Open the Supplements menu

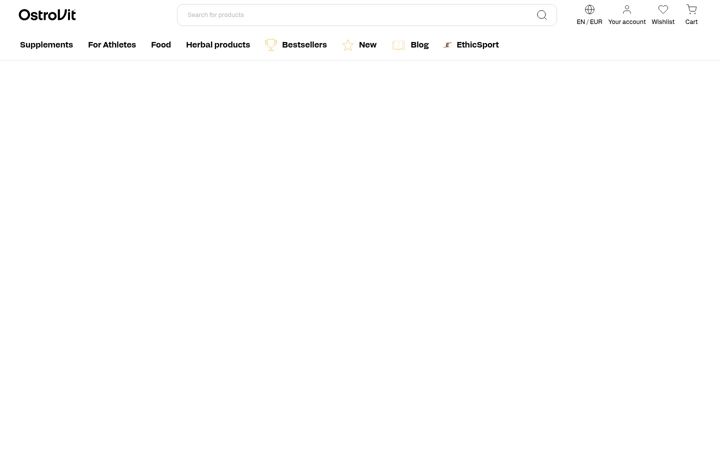tap(46, 45)
